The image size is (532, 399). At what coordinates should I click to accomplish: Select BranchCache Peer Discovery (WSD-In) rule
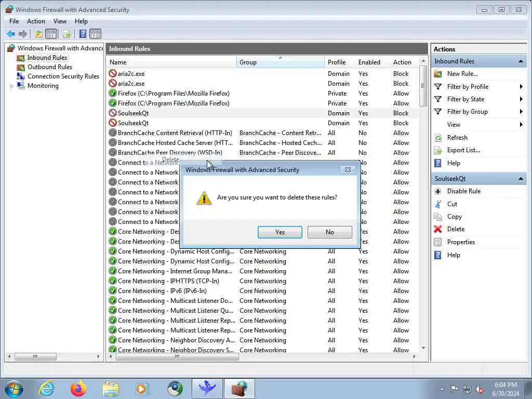263,152
